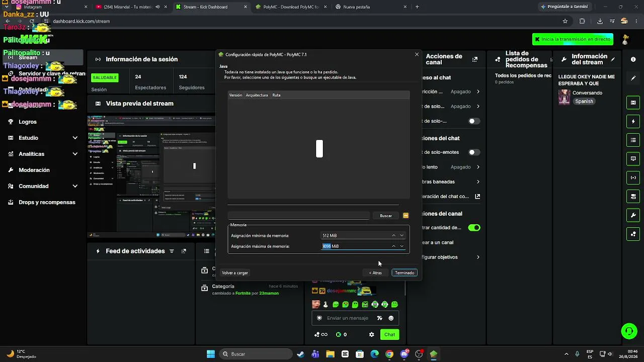Viewport: 644px width, 362px height.
Task: Open a new browser tab with plus
Action: click(417, 7)
